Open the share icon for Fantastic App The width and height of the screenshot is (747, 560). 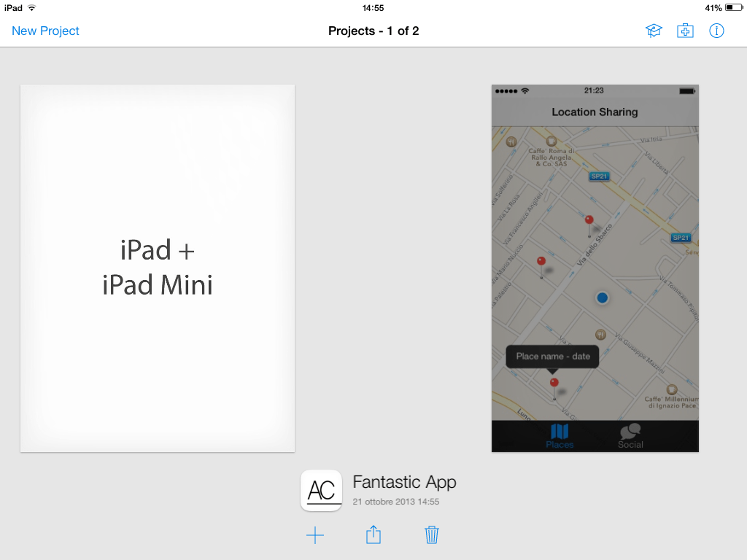tap(373, 534)
